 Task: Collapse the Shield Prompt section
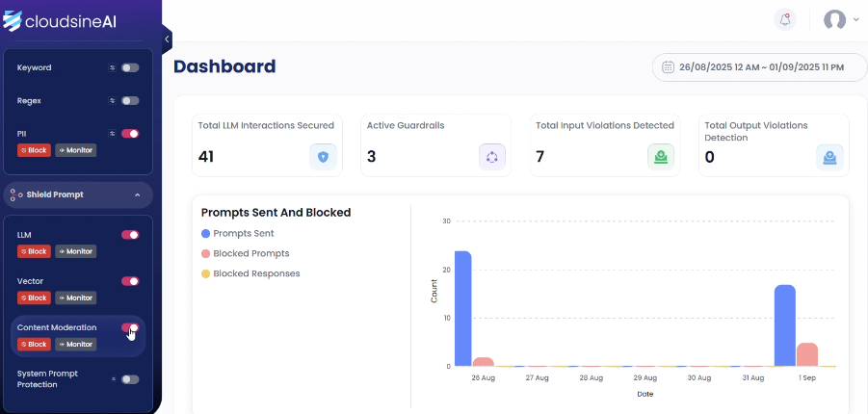(137, 194)
